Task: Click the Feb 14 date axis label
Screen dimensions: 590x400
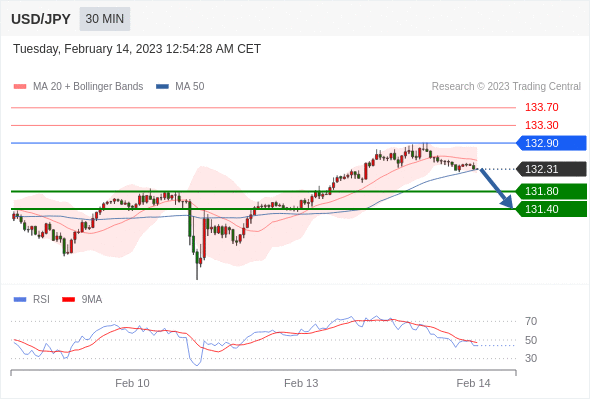Action: (473, 383)
